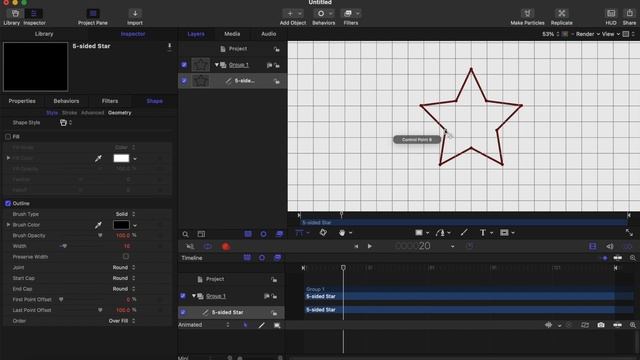Select the 3D Transform tool
This screenshot has height=360, width=640.
(323, 233)
